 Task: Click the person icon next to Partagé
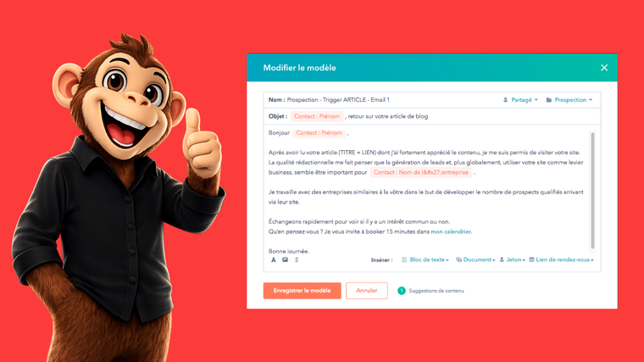click(506, 100)
